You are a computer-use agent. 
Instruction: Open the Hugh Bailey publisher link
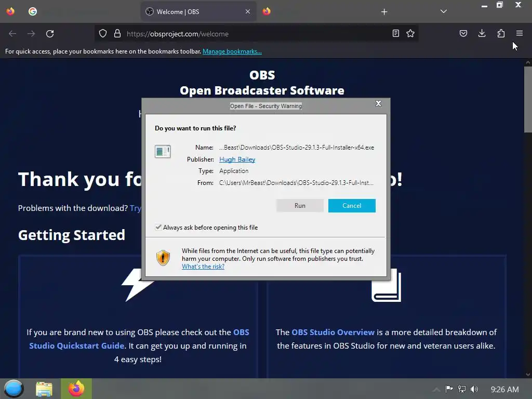237,159
